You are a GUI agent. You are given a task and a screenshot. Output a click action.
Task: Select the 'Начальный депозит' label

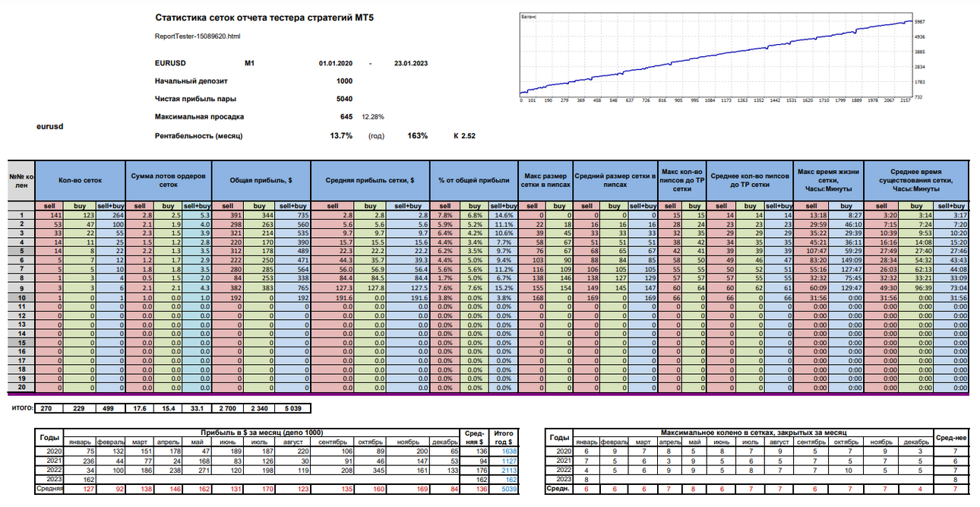(x=191, y=81)
